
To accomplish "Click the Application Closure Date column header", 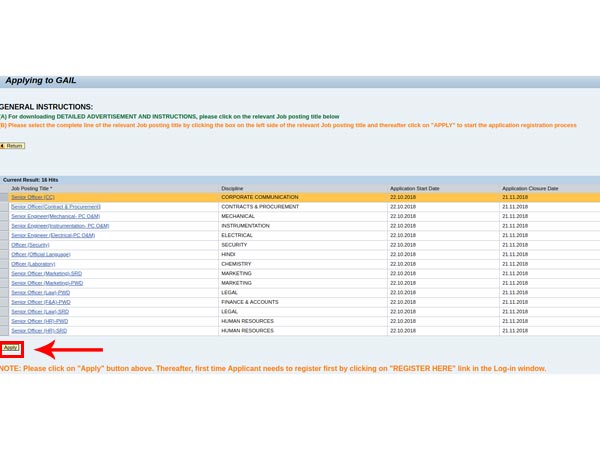I will pyautogui.click(x=530, y=188).
